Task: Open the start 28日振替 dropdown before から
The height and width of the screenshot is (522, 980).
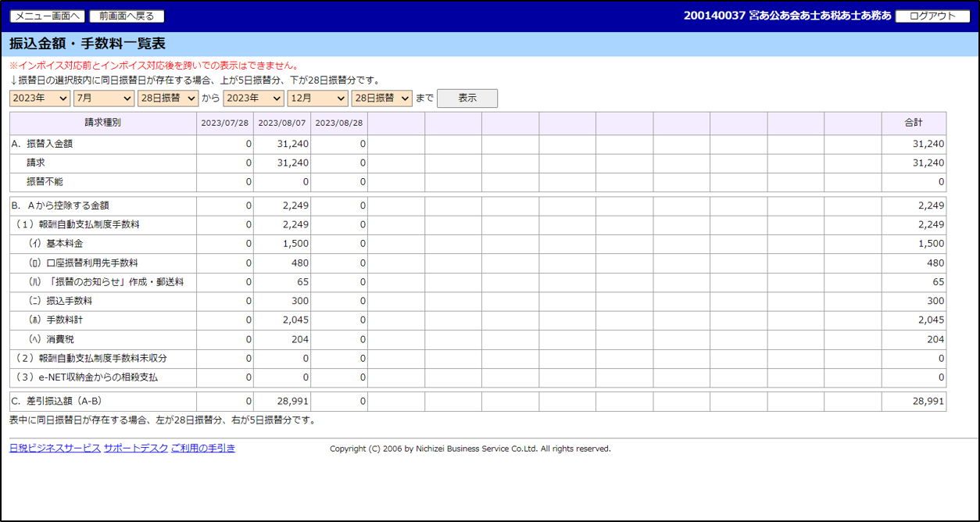Action: (x=168, y=98)
